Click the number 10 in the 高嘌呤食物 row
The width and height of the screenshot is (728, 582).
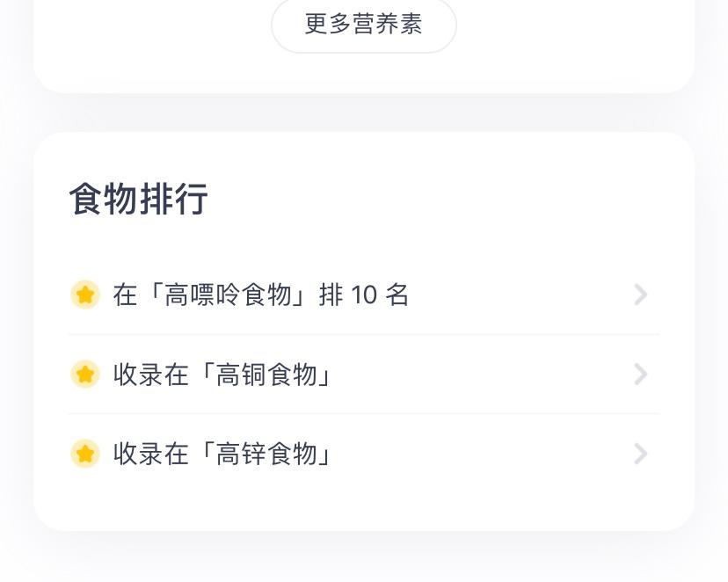(364, 295)
